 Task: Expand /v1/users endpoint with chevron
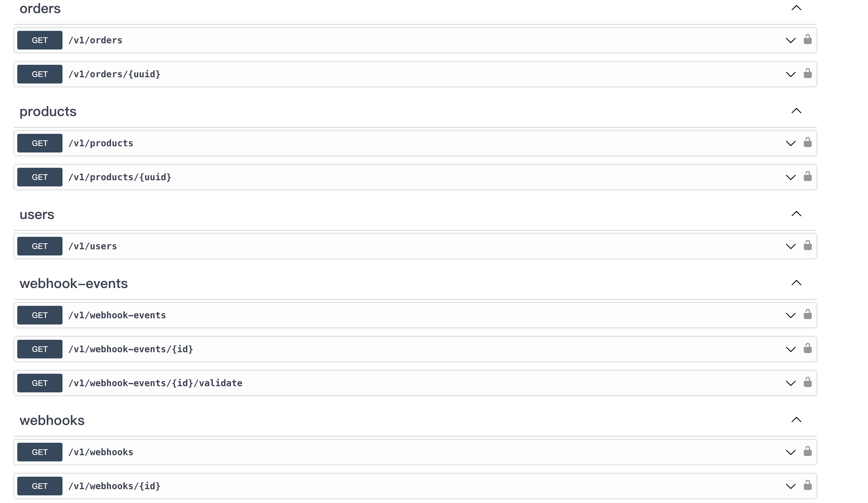click(791, 246)
